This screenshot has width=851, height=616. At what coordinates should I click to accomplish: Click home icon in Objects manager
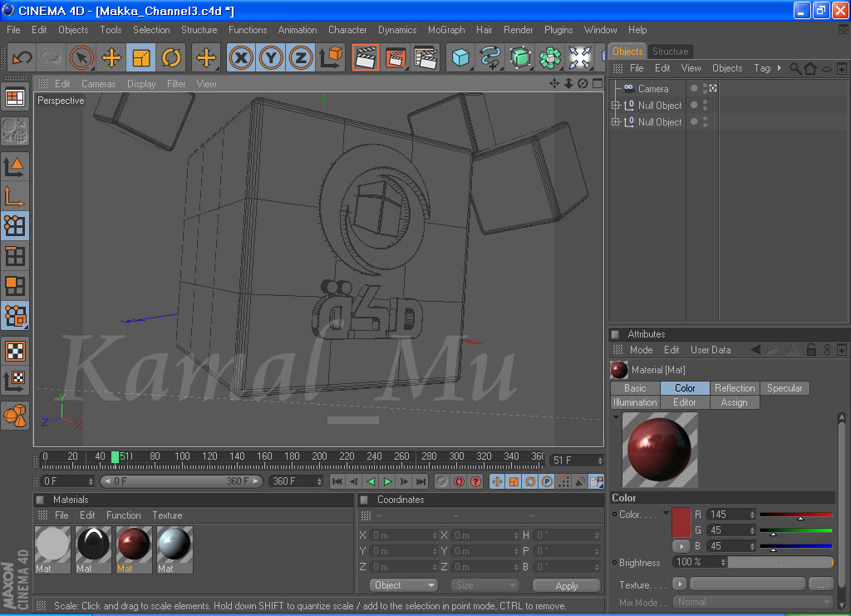click(810, 69)
